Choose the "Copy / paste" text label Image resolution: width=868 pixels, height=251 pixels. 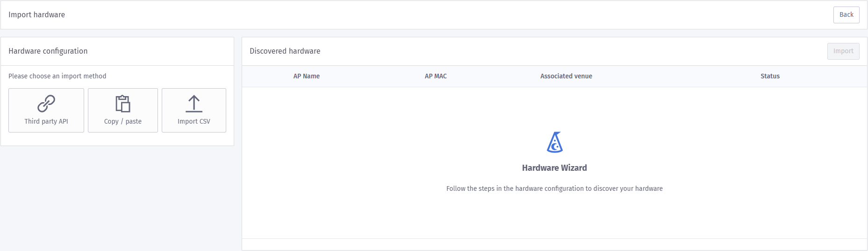(x=123, y=121)
